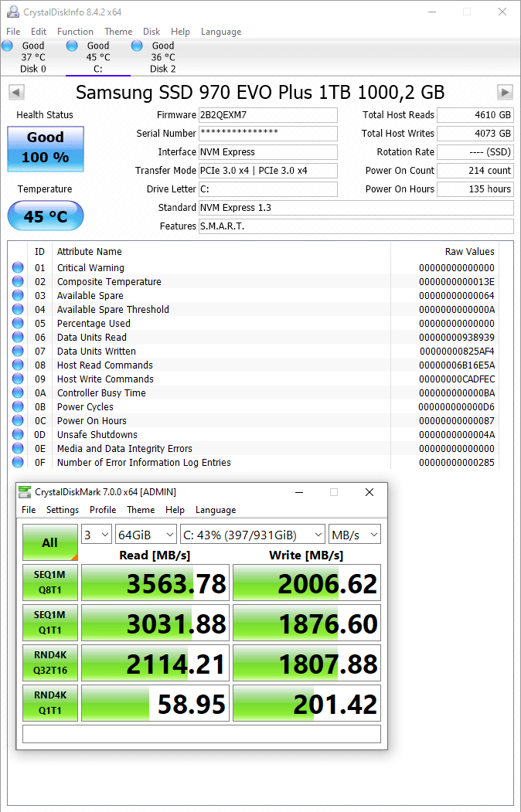Click status orb for Percentage Used row
Screen dimensions: 521x812
(18, 323)
